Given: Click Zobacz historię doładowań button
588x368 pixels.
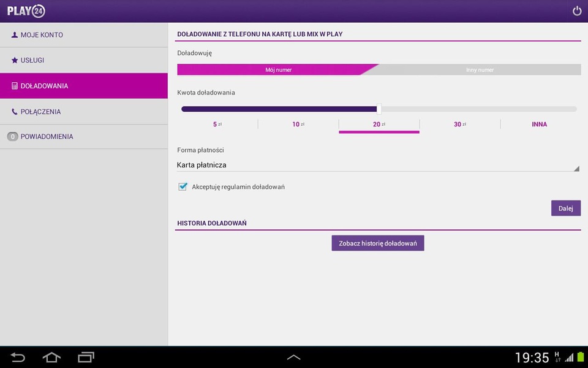Looking at the screenshot, I should pos(378,243).
